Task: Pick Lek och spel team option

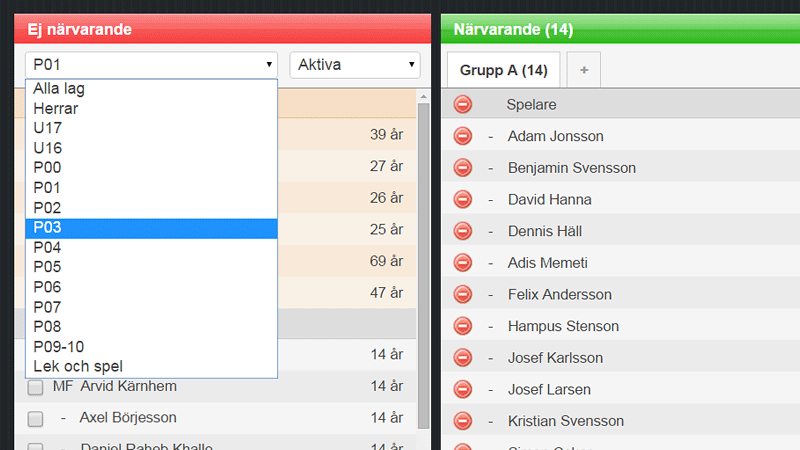Action: pos(150,366)
